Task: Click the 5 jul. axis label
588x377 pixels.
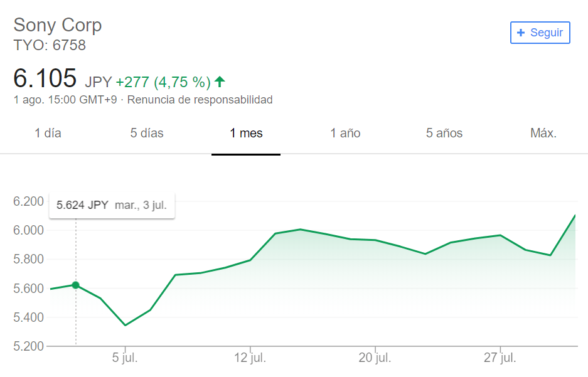Action: tap(125, 358)
